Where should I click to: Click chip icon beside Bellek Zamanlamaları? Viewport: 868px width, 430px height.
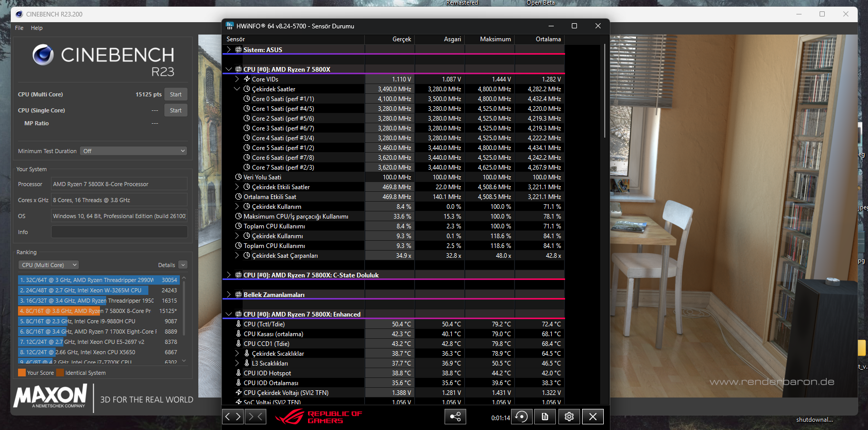click(x=239, y=294)
